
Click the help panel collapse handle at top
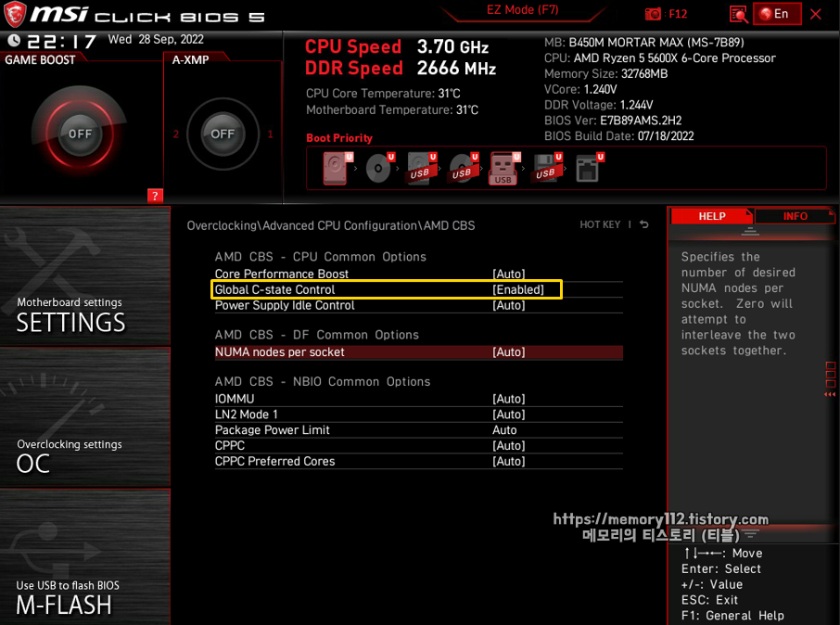(750, 232)
